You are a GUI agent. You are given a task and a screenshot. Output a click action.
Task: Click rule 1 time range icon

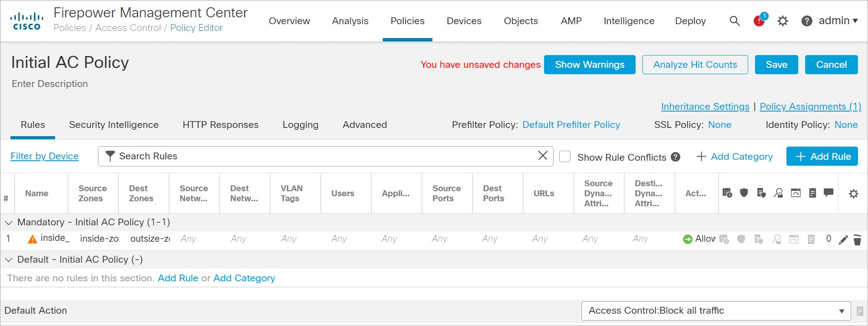[x=724, y=239]
